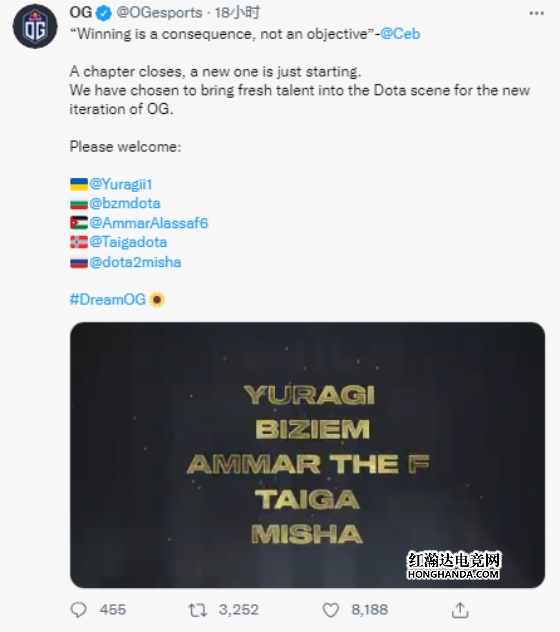Click the OG profile avatar
This screenshot has width=560, height=632.
coord(35,27)
